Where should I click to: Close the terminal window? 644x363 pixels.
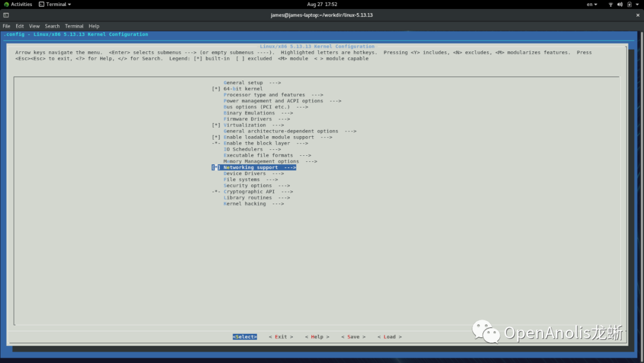click(638, 15)
